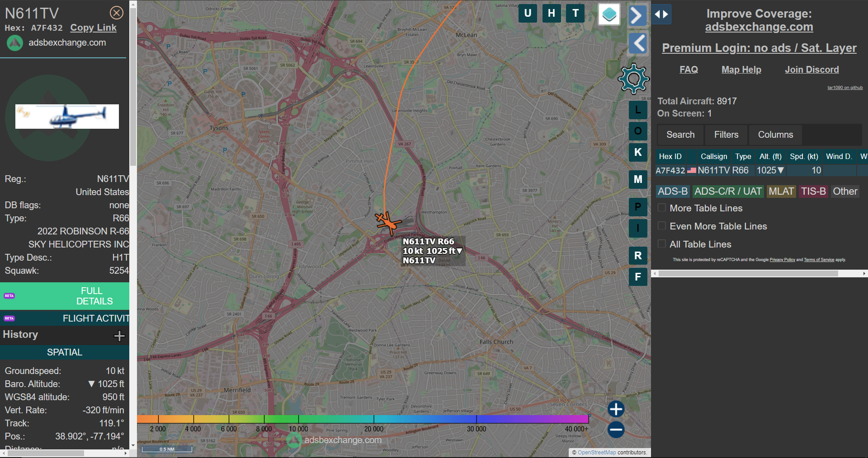Image resolution: width=868 pixels, height=458 pixels.
Task: Click the F map button
Action: click(x=638, y=277)
